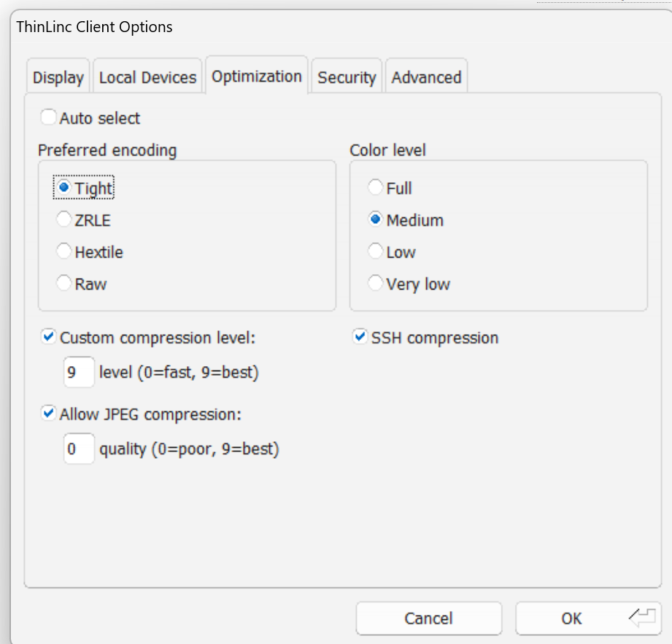This screenshot has width=672, height=644.
Task: Set color level to Full
Action: [x=376, y=187]
